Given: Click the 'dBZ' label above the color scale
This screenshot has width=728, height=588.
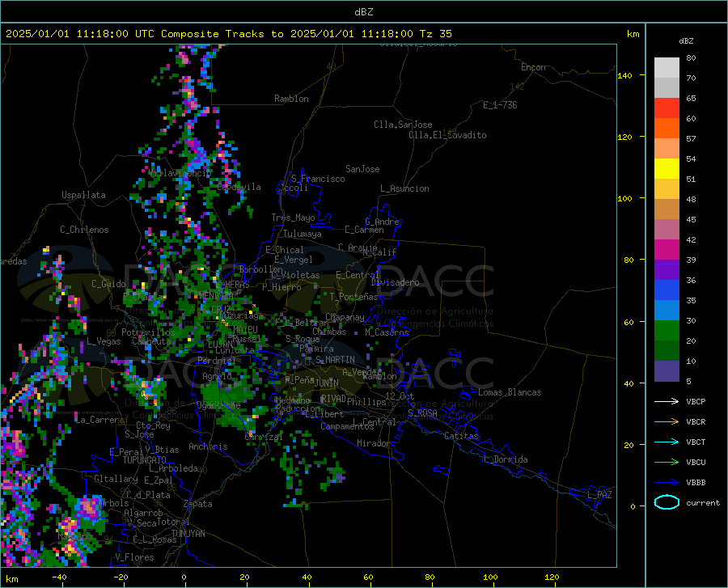Looking at the screenshot, I should [x=686, y=40].
